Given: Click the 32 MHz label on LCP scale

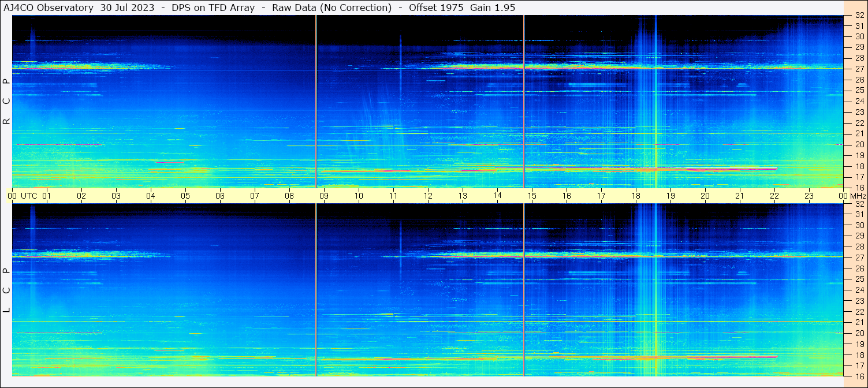Looking at the screenshot, I should coord(859,204).
